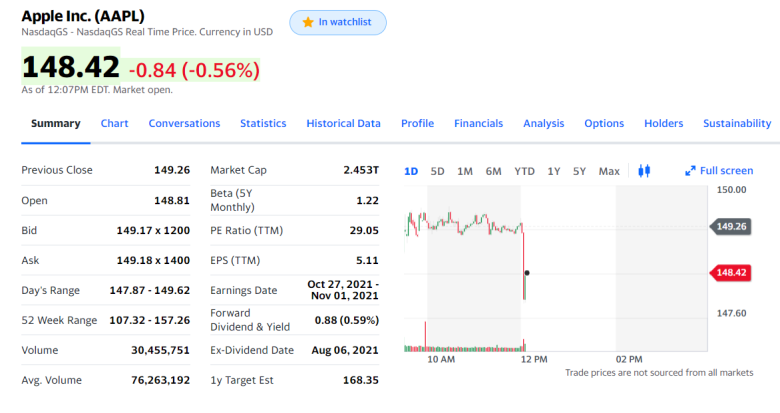Go to the Options tab
Viewport: 780px width, 413px height.
[x=604, y=123]
